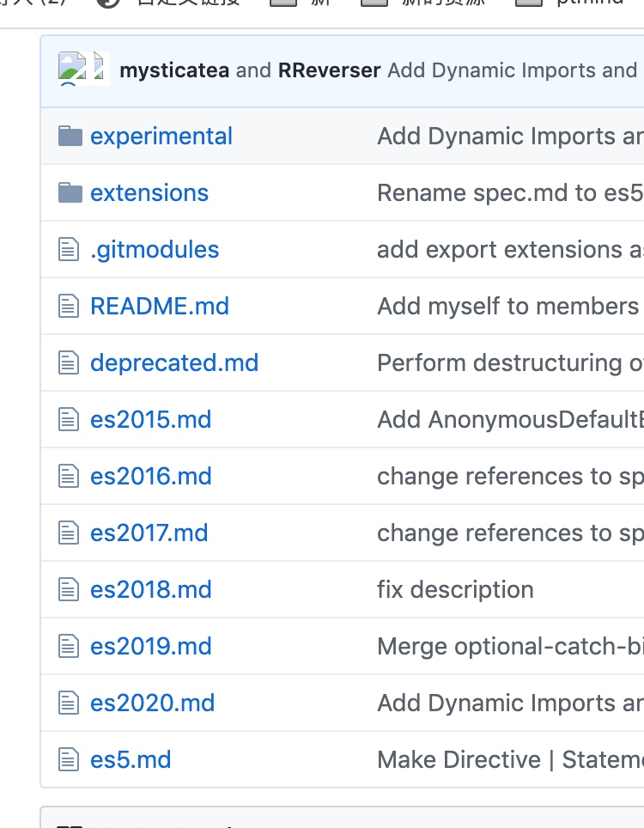Visit the RReverser author profile link

329,70
